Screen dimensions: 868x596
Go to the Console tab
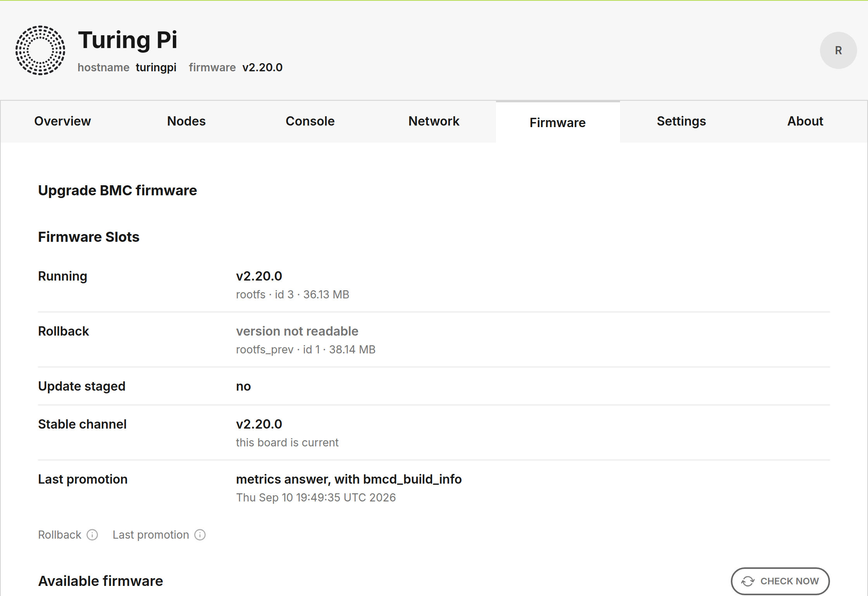310,121
